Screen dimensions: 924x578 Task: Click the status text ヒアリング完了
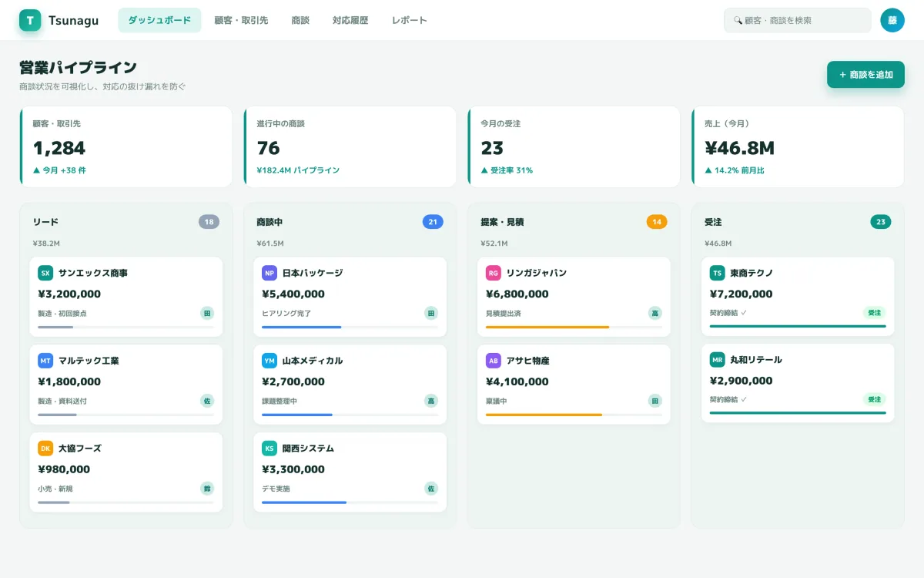tap(286, 314)
